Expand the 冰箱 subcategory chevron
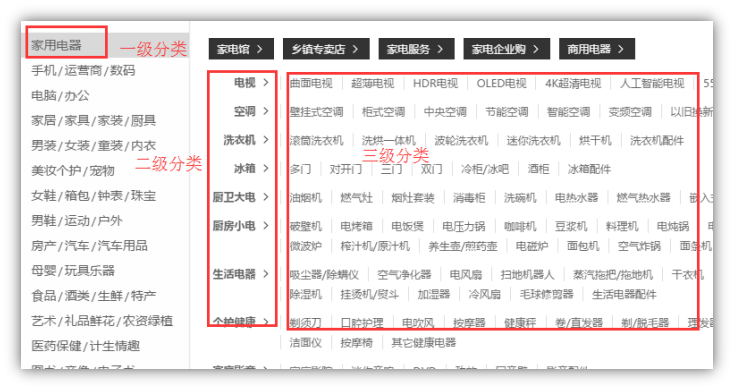 (x=266, y=168)
